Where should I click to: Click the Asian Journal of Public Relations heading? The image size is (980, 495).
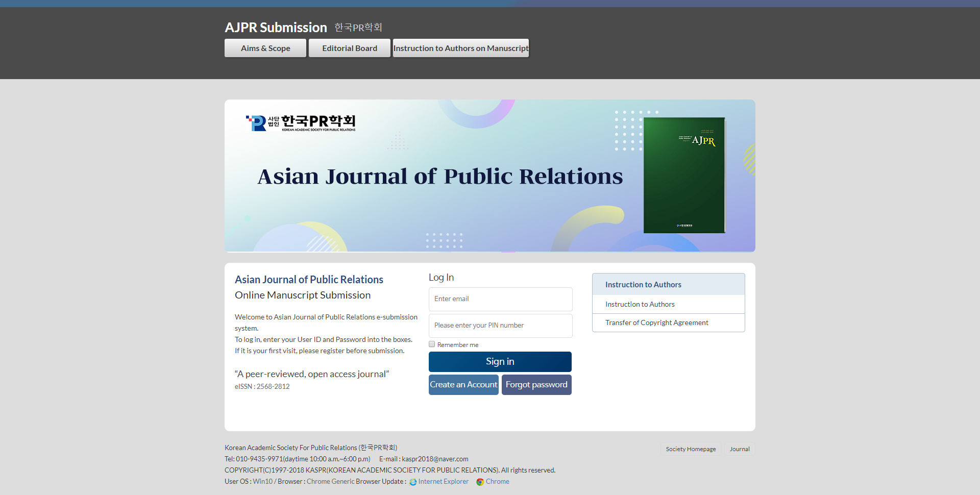pyautogui.click(x=309, y=280)
